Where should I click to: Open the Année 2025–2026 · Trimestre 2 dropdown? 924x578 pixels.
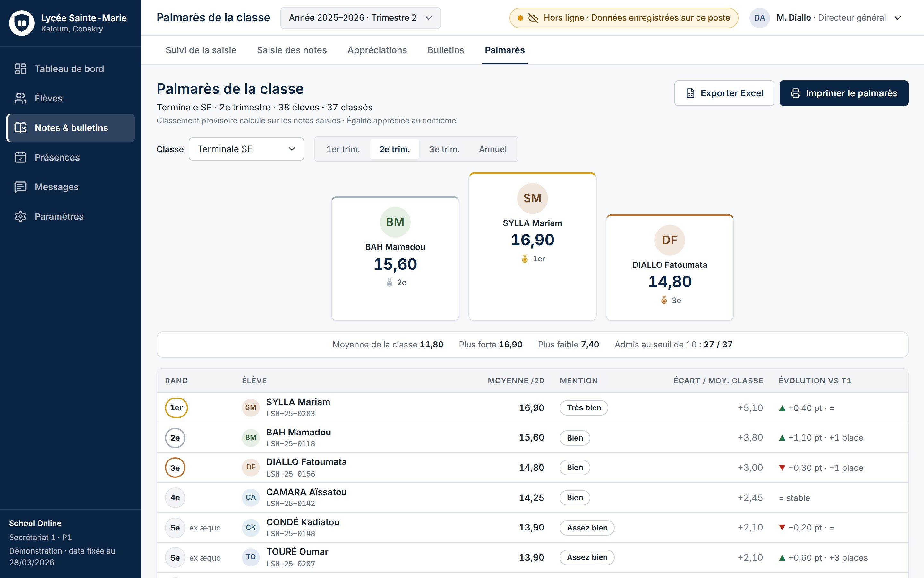tap(360, 18)
